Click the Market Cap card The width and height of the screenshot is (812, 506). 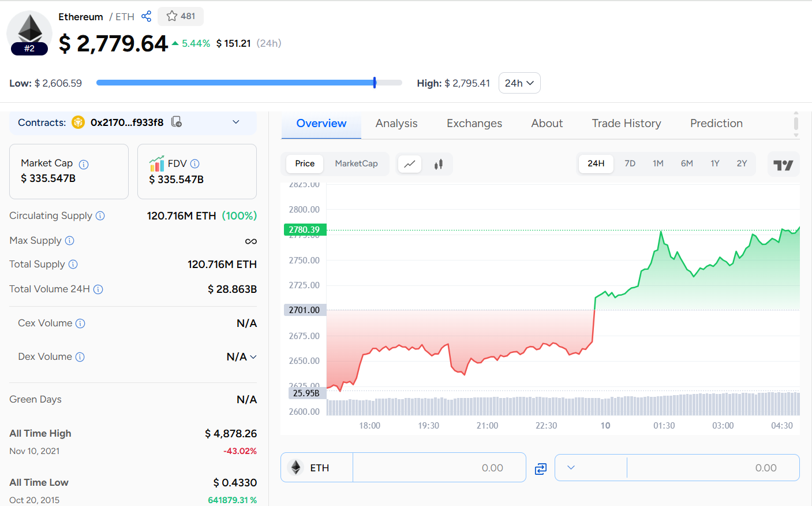tap(69, 172)
